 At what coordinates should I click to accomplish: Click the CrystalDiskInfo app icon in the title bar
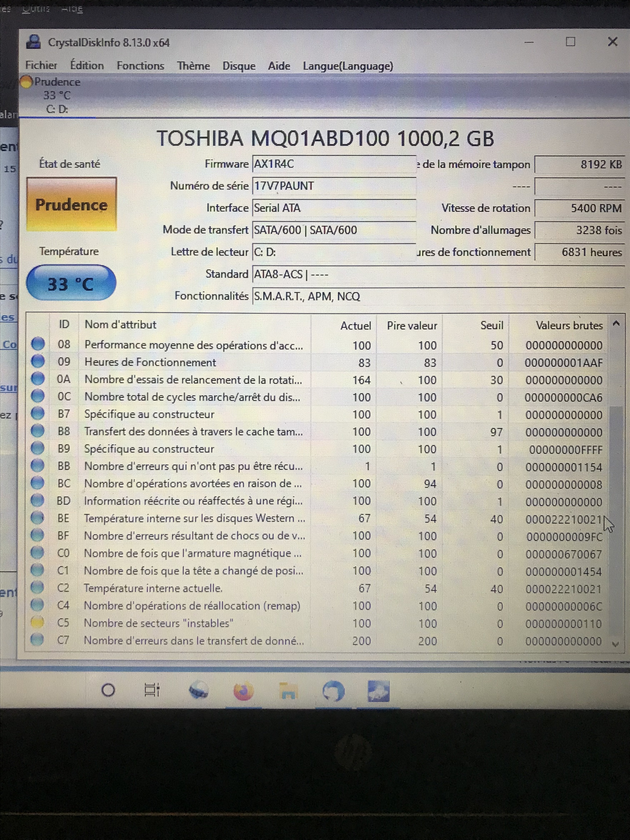click(x=33, y=42)
